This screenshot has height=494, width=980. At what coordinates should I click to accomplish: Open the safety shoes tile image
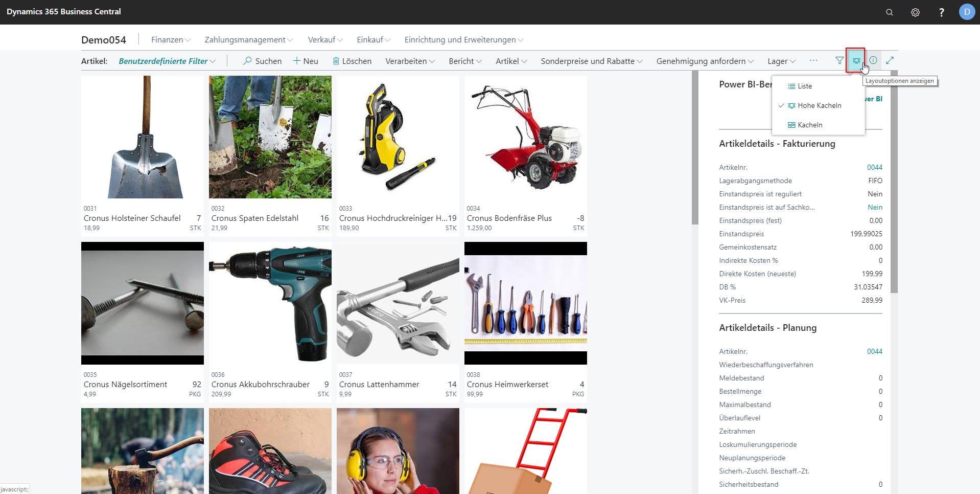(x=270, y=451)
